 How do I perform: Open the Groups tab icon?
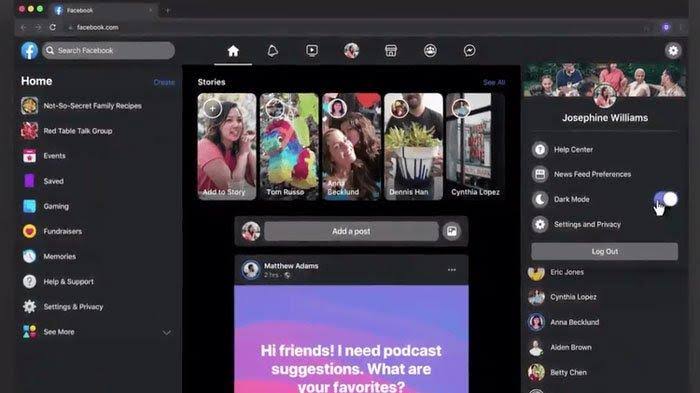pos(430,50)
